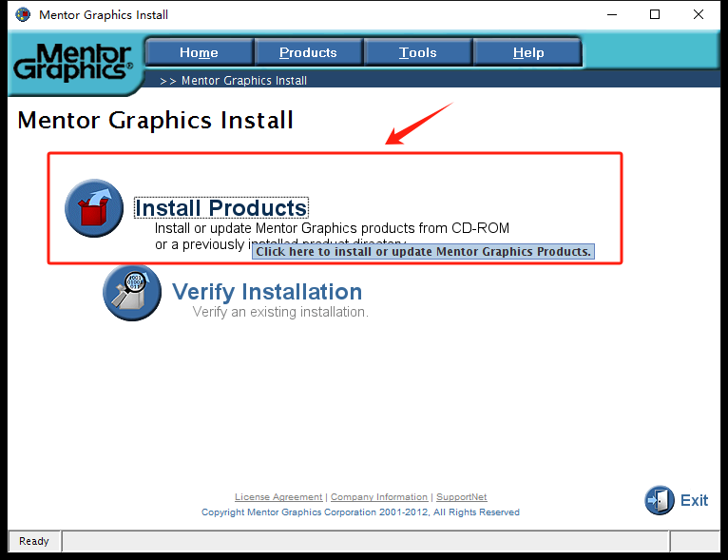Click the Mentor Graphics Install page heading
This screenshot has height=560, width=728.
click(x=155, y=120)
